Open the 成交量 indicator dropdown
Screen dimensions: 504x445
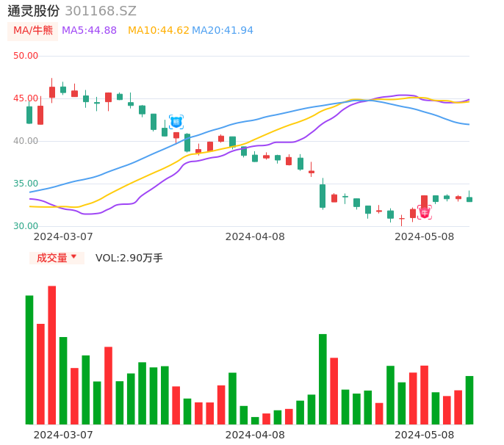[x=57, y=258]
